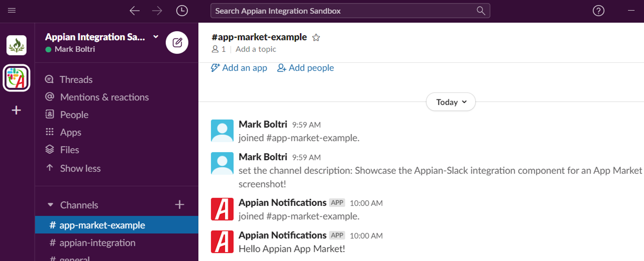Click Mark Boltri's avatar on the joined message

pos(222,131)
